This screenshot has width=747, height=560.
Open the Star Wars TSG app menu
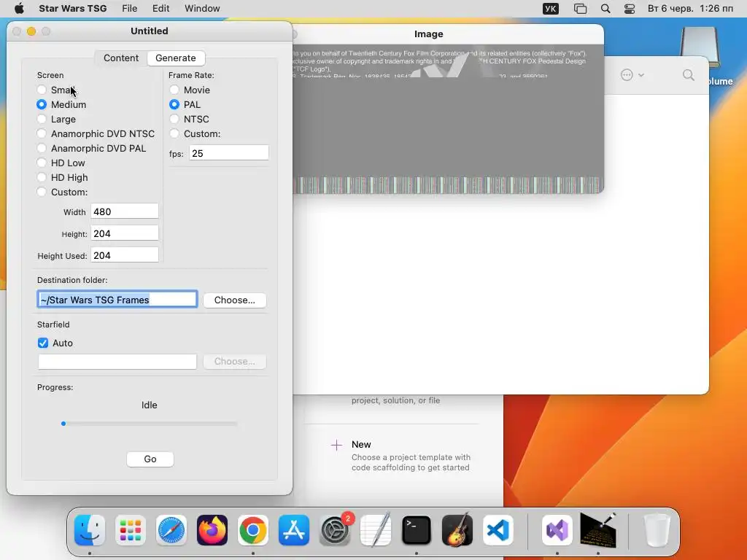coord(72,9)
